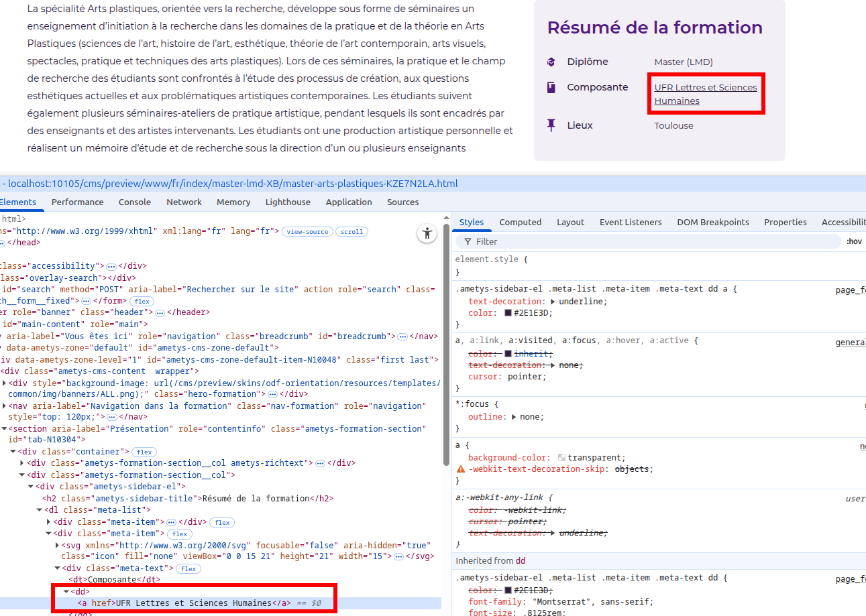Toggle the :hov element state panel
This screenshot has height=616, width=866.
(853, 241)
